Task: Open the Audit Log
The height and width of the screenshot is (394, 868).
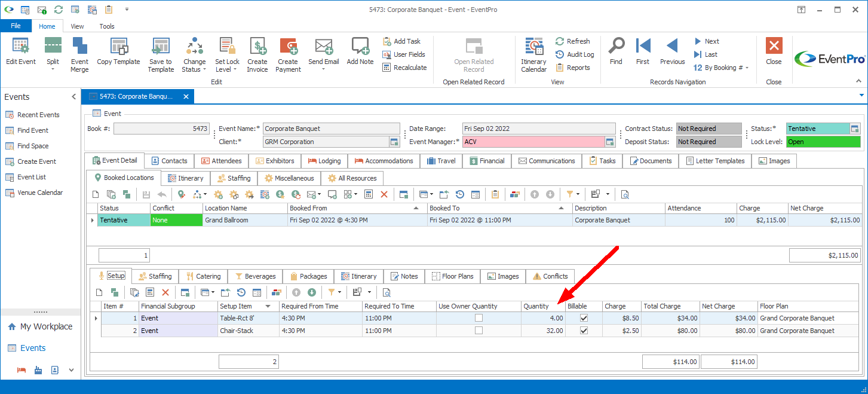Action: (575, 54)
